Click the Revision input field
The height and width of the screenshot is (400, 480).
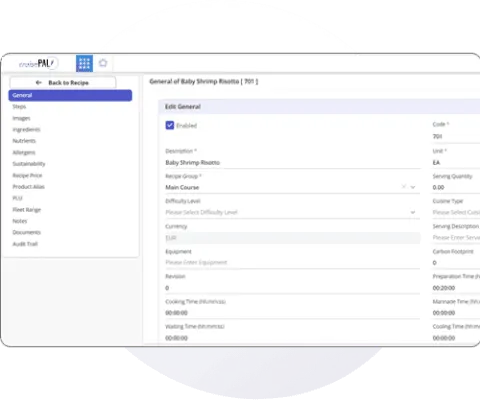click(292, 288)
